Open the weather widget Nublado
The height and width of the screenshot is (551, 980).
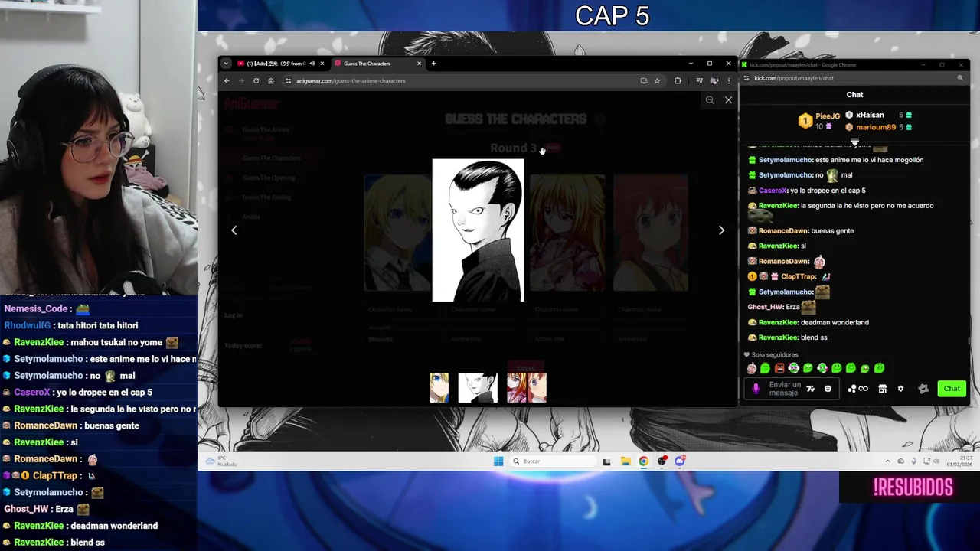[x=221, y=461]
